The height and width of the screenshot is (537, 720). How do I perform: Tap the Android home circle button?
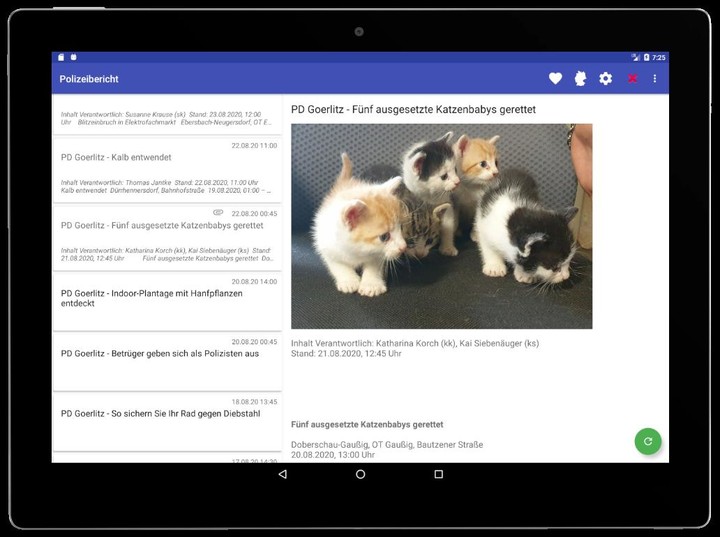coord(360,474)
